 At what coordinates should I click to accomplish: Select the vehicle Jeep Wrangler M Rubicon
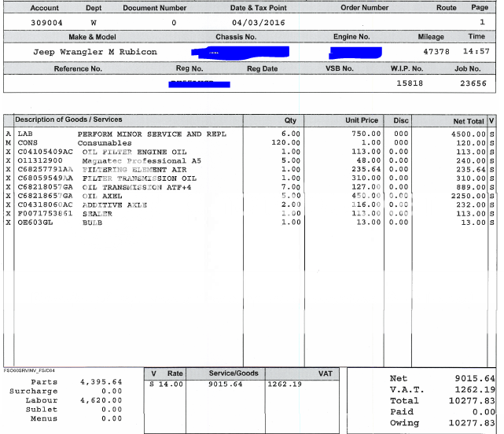pyautogui.click(x=95, y=52)
